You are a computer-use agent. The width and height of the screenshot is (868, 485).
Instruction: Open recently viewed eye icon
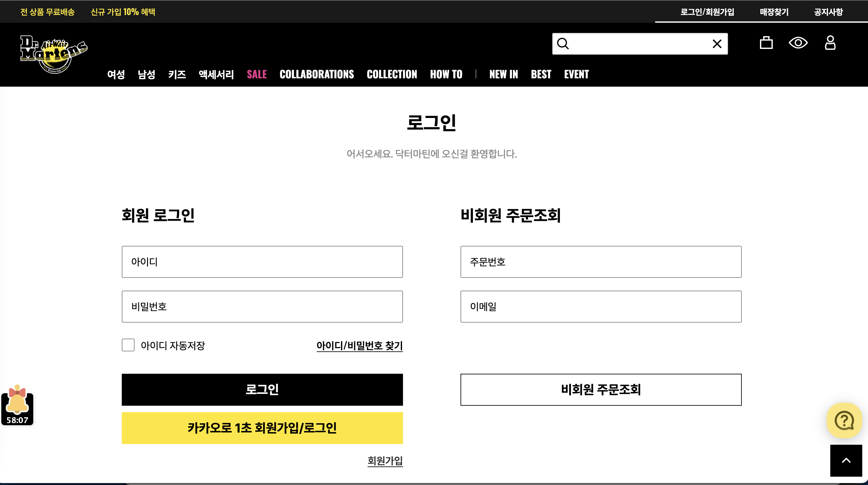tap(798, 43)
